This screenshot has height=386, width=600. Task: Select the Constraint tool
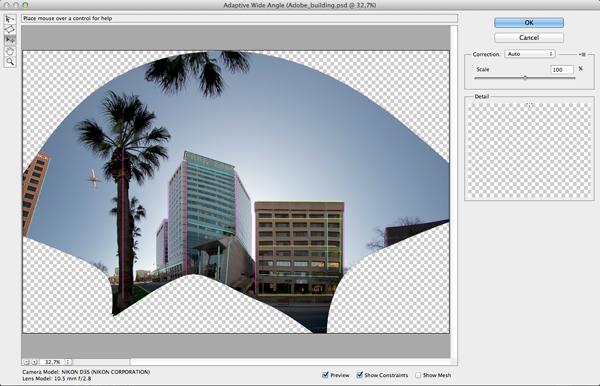coord(10,19)
